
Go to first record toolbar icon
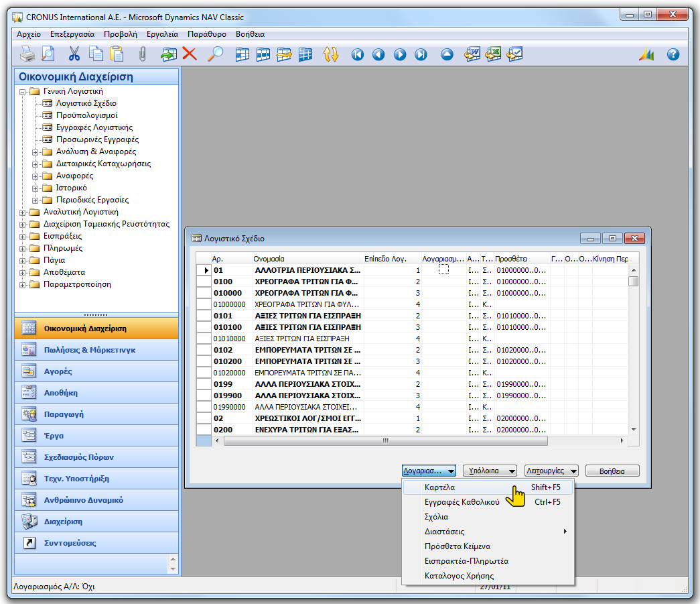[x=358, y=54]
